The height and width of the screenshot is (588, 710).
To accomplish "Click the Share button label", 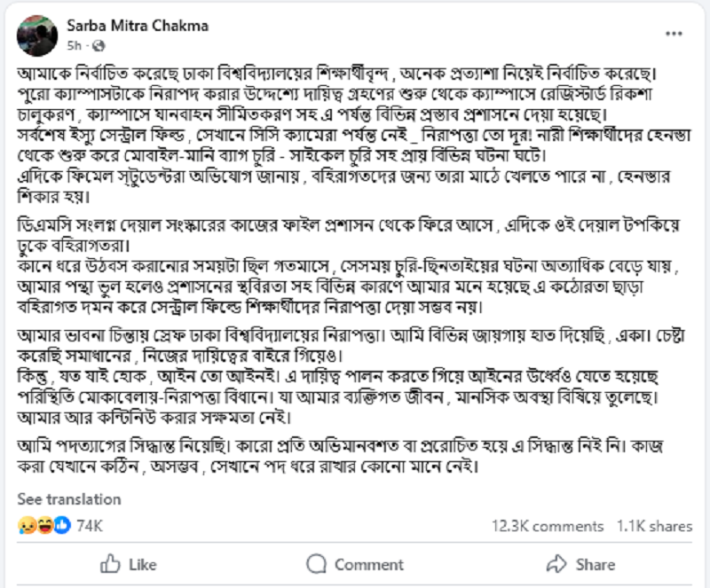I will tap(596, 564).
